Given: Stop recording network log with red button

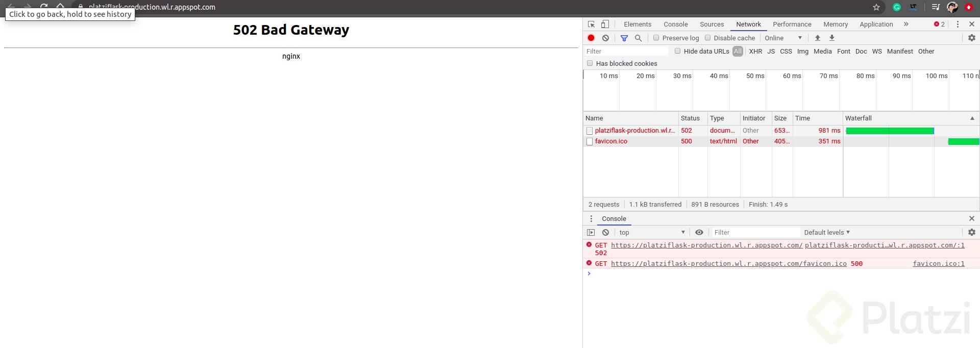Looking at the screenshot, I should click(x=591, y=38).
